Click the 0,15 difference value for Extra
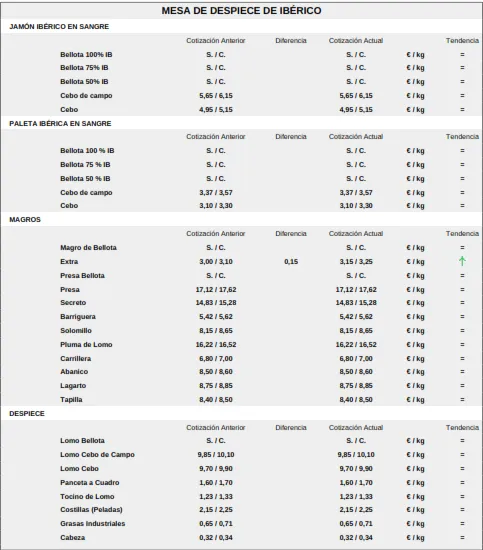Viewport: 483px width, 550px height. click(x=291, y=262)
